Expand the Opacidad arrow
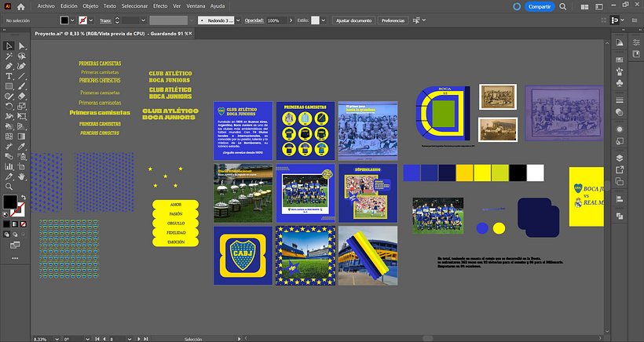The height and width of the screenshot is (342, 644). [291, 20]
